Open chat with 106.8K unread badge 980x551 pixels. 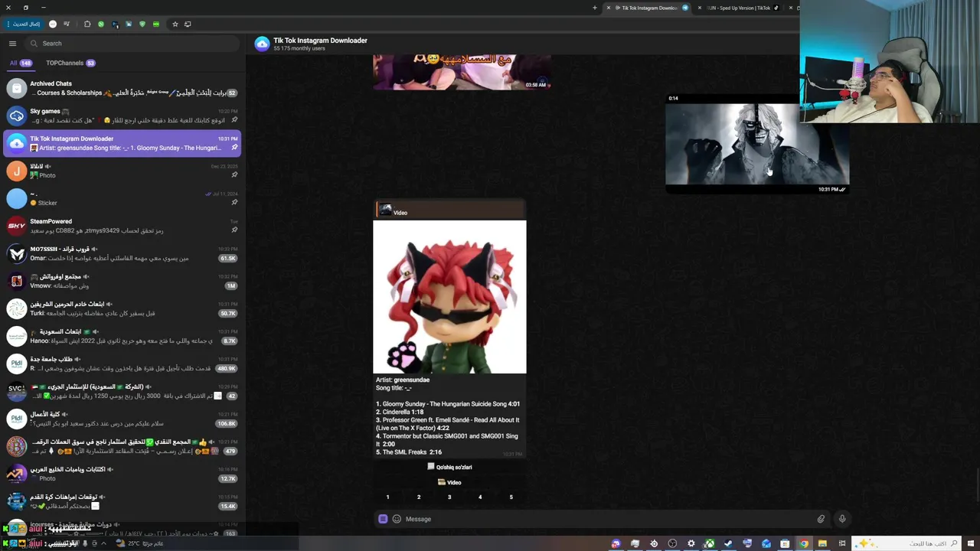click(x=122, y=419)
